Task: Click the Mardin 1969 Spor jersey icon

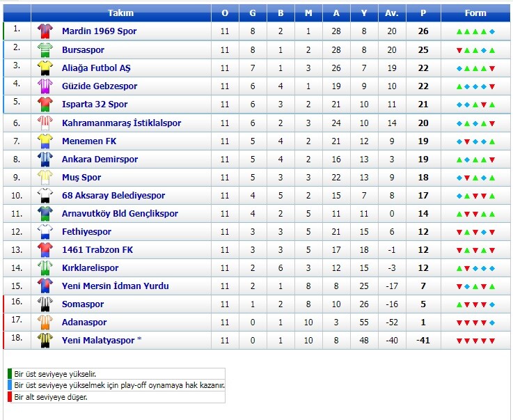Action: coord(45,31)
